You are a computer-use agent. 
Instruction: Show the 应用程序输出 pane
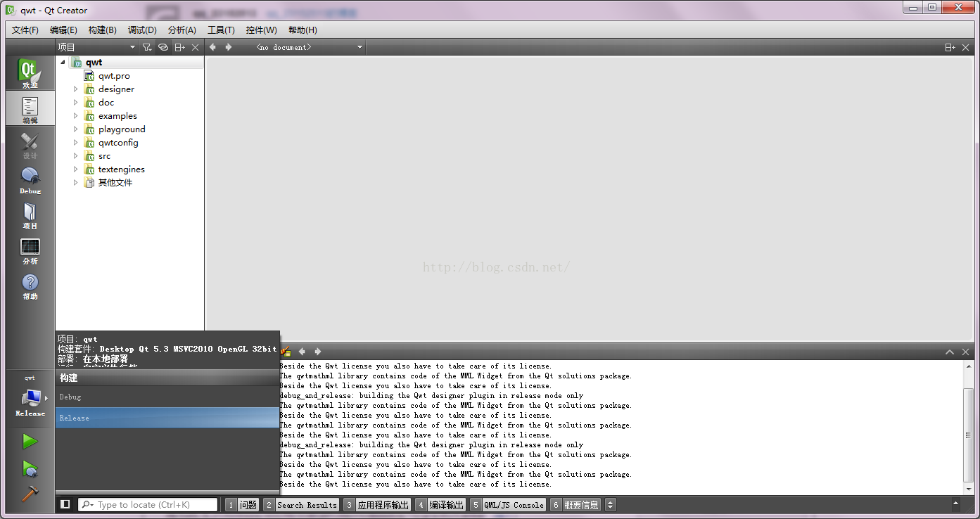[x=377, y=505]
